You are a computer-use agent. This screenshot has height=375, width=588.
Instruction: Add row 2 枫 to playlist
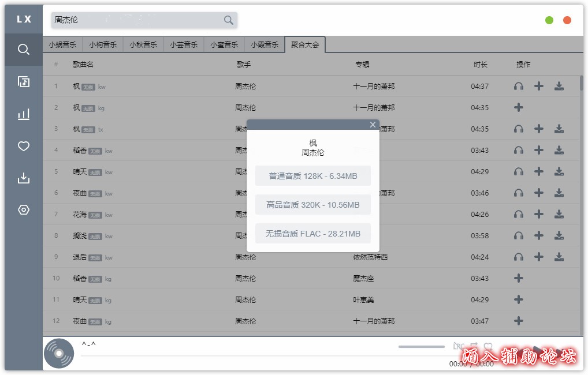click(519, 107)
